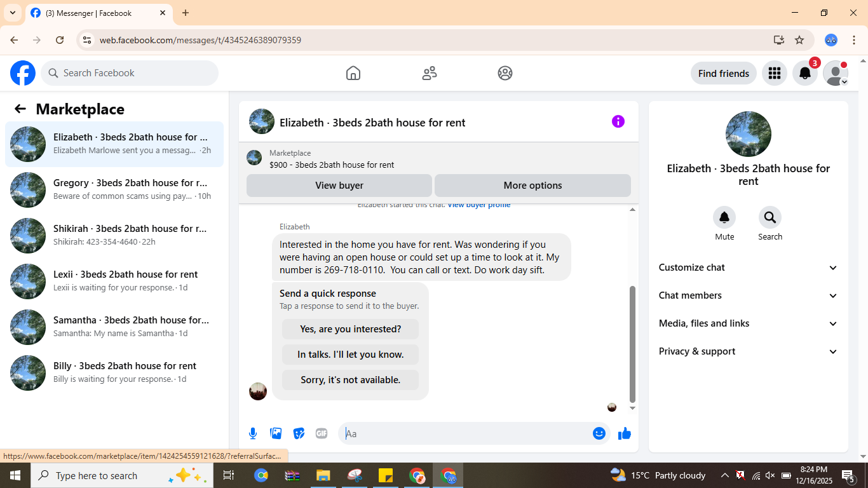Screen dimensions: 868x488
Task: Open the Samantha conversation
Action: [x=114, y=327]
